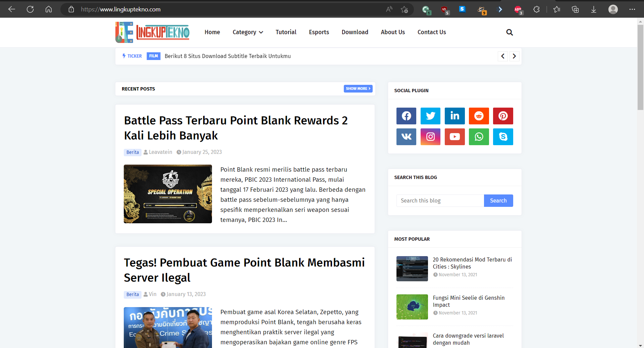Image resolution: width=644 pixels, height=348 pixels.
Task: Open the Reddit social icon
Action: 479,116
